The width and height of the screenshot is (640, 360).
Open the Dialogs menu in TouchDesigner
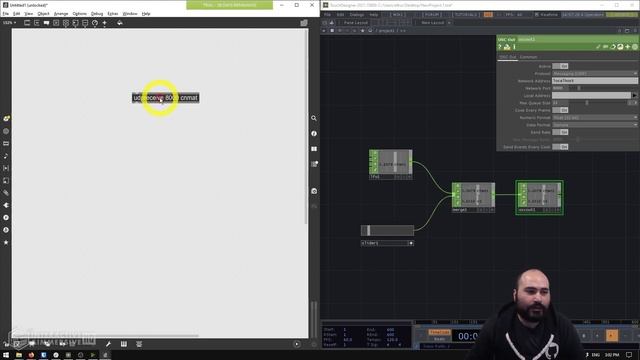(x=356, y=15)
